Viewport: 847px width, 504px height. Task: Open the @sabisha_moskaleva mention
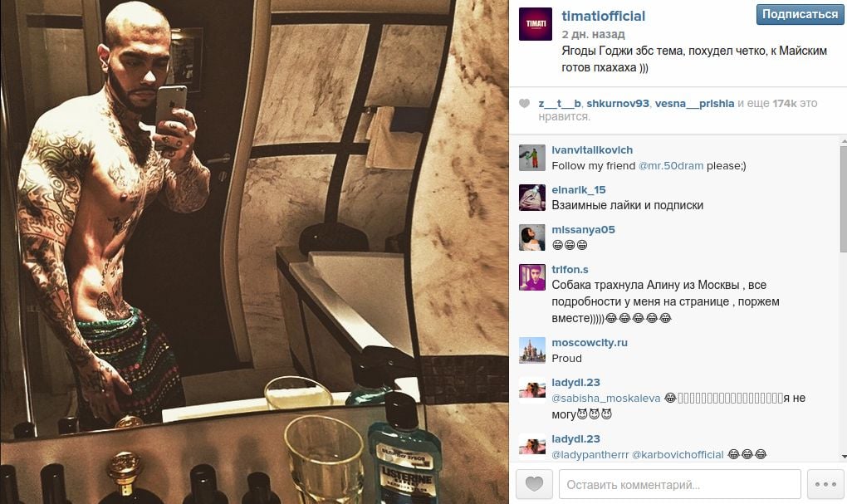[605, 398]
